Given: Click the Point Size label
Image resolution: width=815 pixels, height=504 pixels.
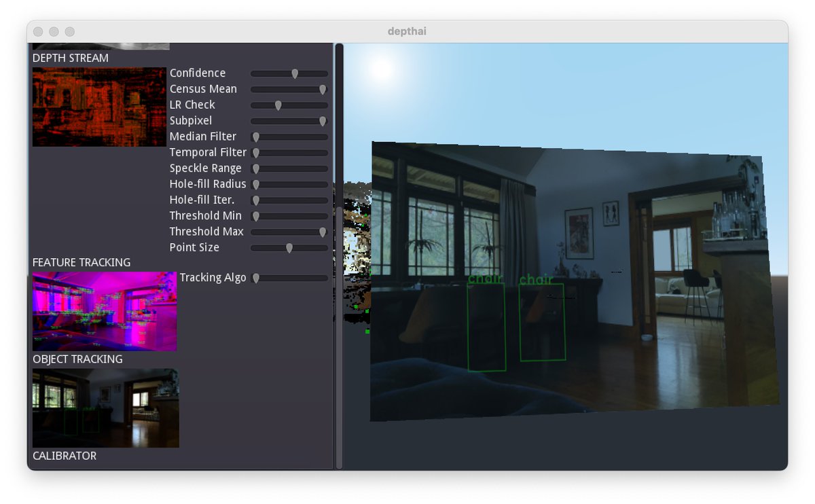Looking at the screenshot, I should (x=194, y=248).
